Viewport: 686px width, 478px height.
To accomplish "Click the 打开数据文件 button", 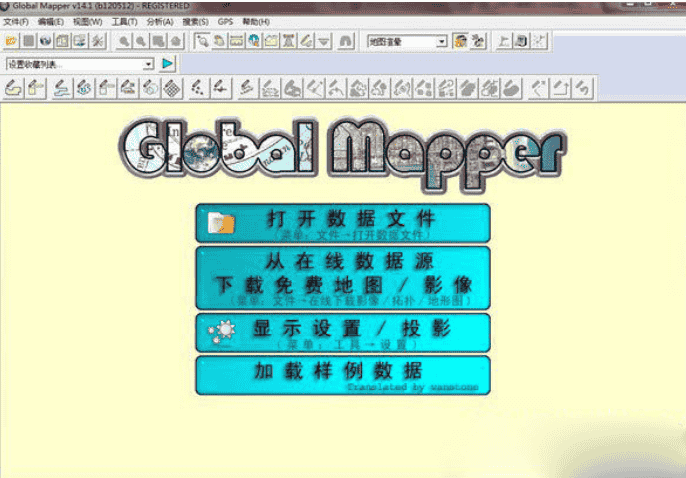I will tap(343, 223).
